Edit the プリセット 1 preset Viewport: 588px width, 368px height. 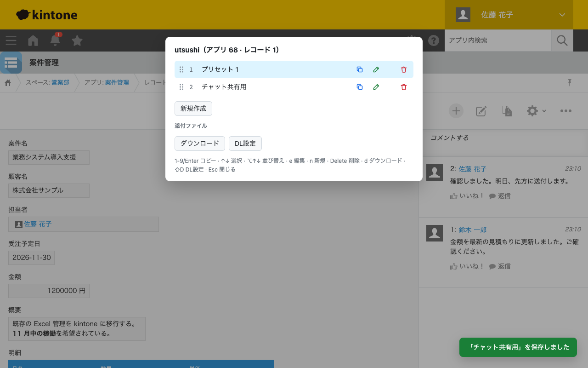376,69
